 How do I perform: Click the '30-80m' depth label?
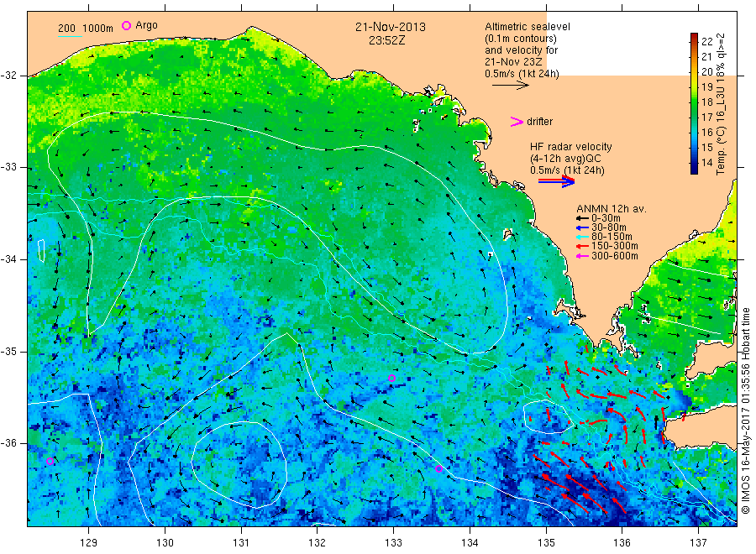point(609,227)
